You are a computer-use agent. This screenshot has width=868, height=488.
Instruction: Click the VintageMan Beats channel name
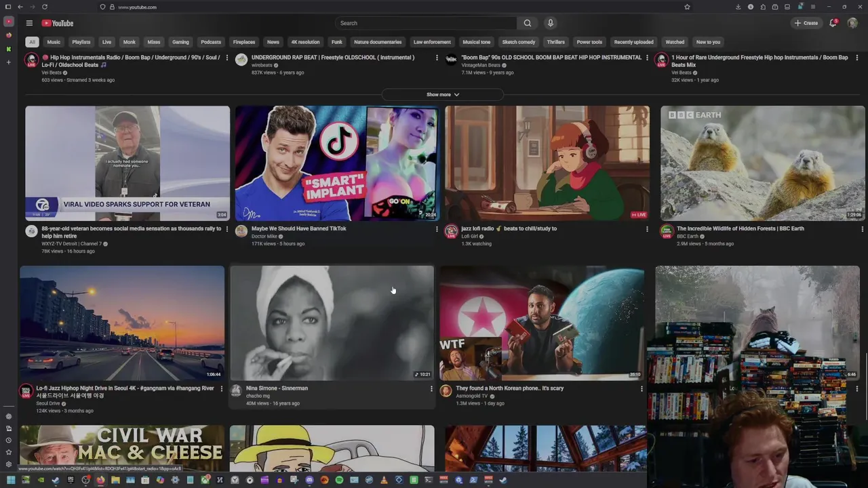[x=481, y=65]
